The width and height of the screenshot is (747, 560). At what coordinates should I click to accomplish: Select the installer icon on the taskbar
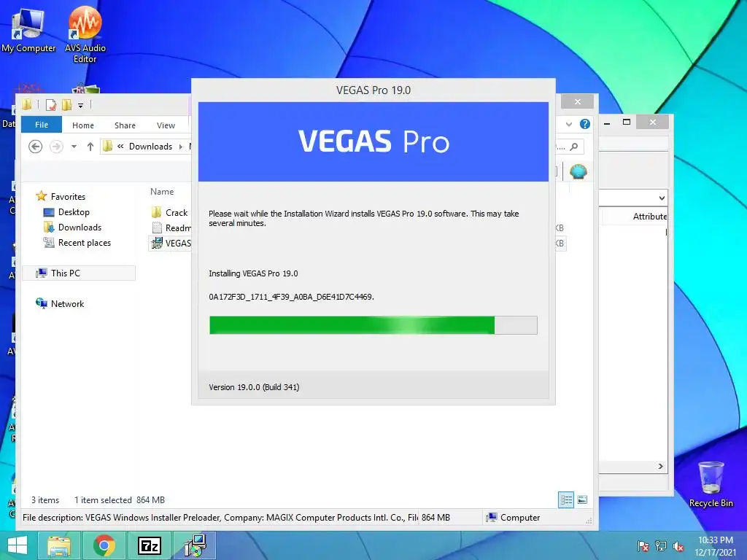click(x=195, y=545)
